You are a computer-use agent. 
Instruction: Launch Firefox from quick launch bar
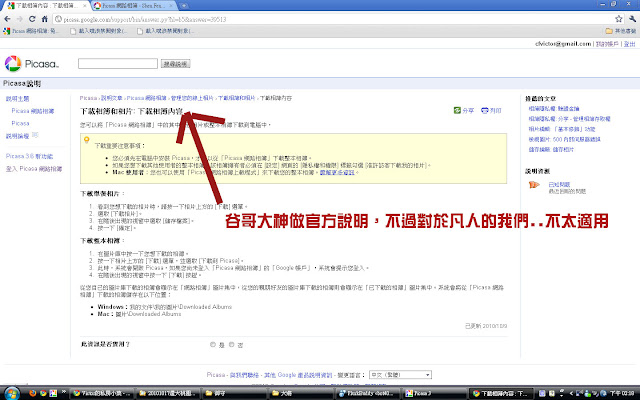pos(33,393)
